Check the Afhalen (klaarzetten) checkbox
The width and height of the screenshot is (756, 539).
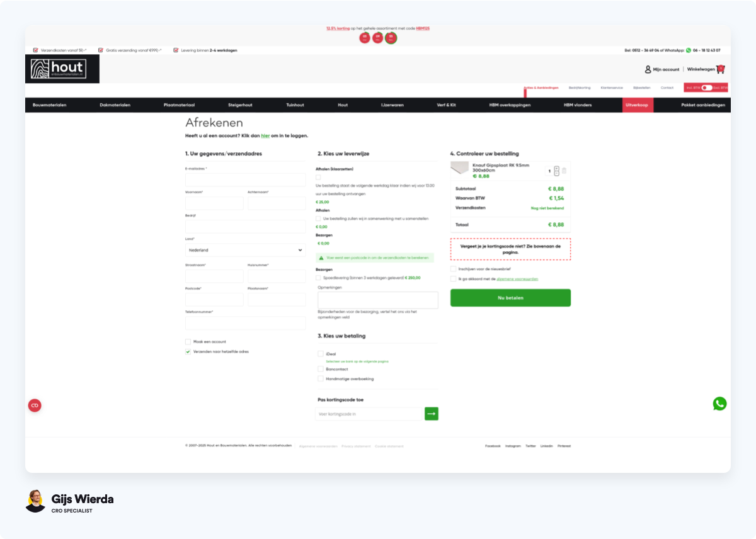318,178
